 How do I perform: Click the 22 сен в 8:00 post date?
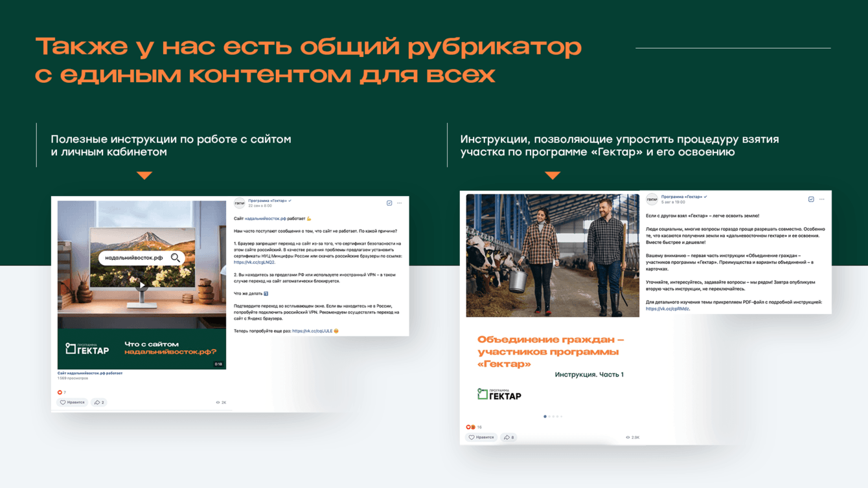[260, 206]
